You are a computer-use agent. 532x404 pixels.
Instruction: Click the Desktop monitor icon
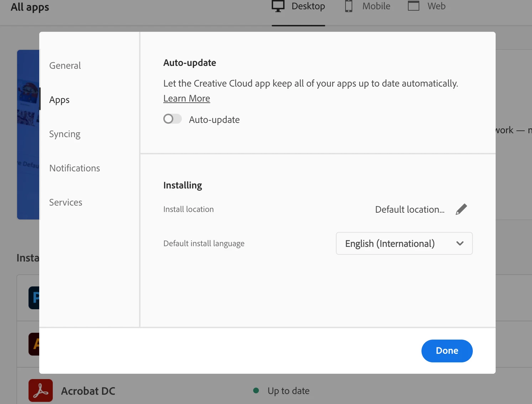coord(278,6)
